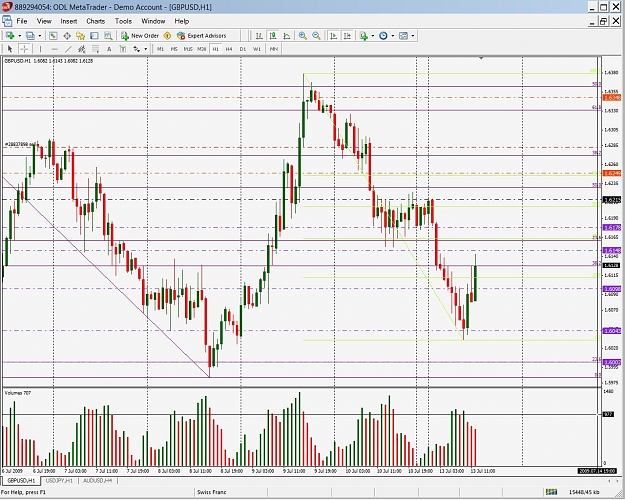Click the chart shift triangle marker

481,59
